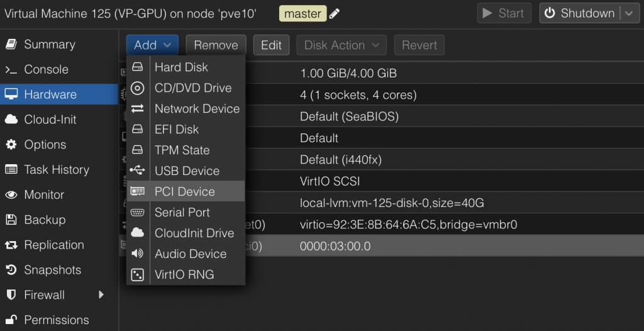Click the VirtIO RNG dice icon
This screenshot has height=331, width=644.
137,274
